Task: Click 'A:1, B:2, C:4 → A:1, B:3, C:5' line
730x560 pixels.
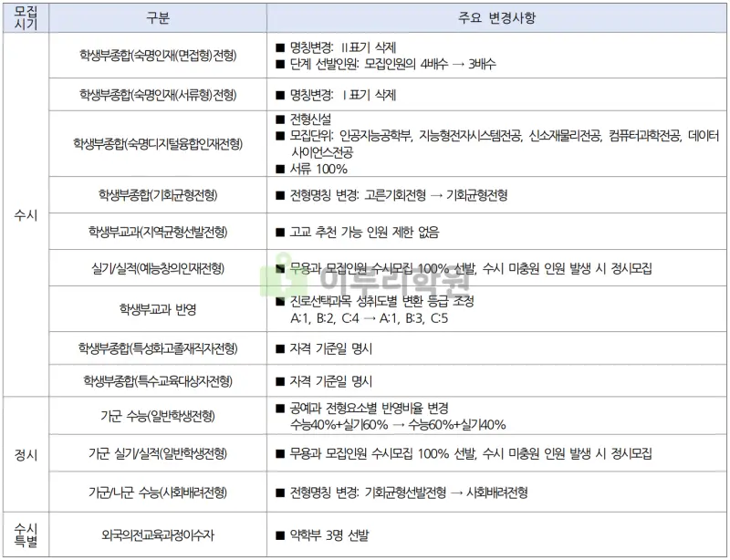Action: pos(370,318)
